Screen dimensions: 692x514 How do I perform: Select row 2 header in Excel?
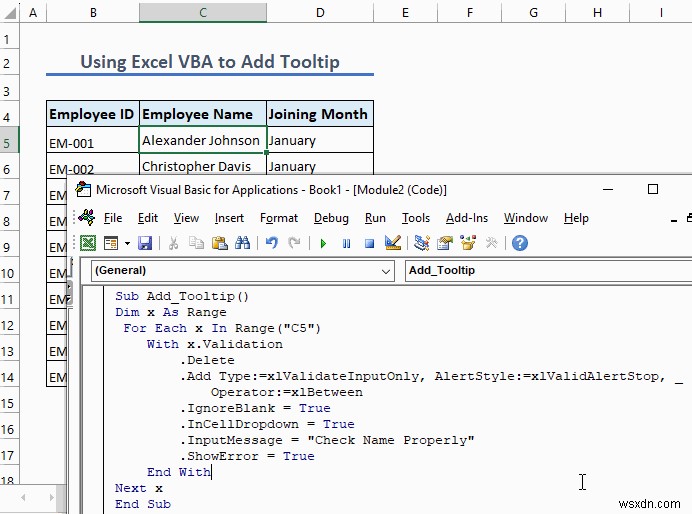[9, 62]
